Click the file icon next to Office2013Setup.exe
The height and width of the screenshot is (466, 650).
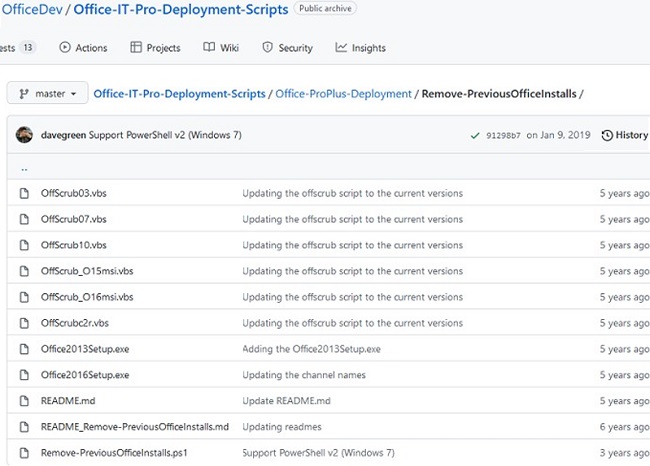click(x=25, y=349)
